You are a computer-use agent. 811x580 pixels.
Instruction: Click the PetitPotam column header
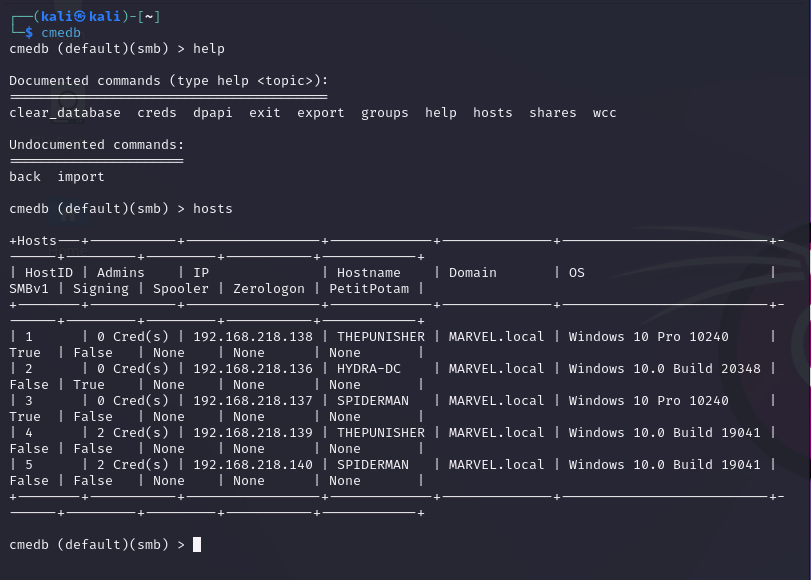coord(369,289)
